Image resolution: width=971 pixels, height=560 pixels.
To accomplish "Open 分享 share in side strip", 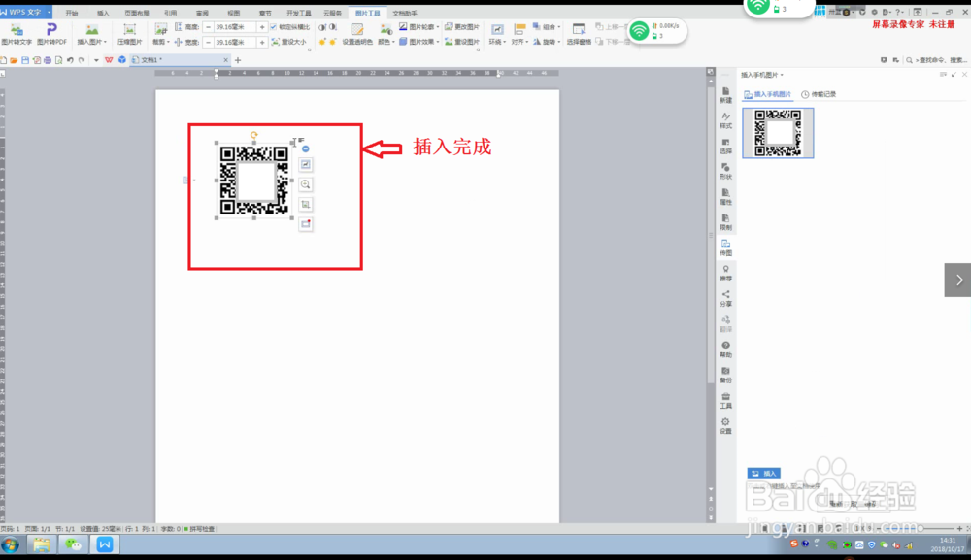I will coord(725,298).
